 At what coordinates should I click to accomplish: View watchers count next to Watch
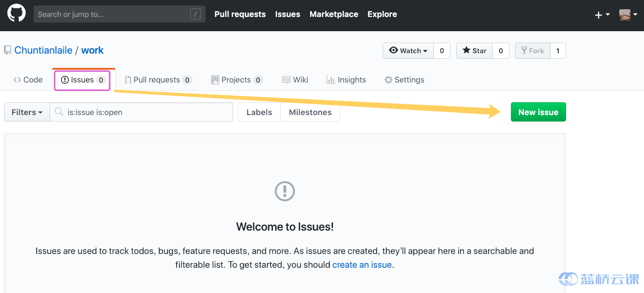click(x=442, y=51)
